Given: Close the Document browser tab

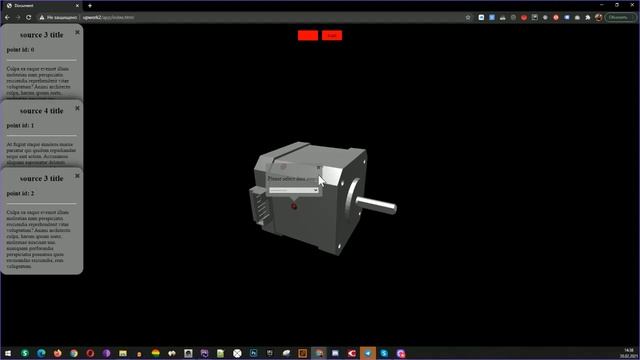Looking at the screenshot, I should 77,6.
